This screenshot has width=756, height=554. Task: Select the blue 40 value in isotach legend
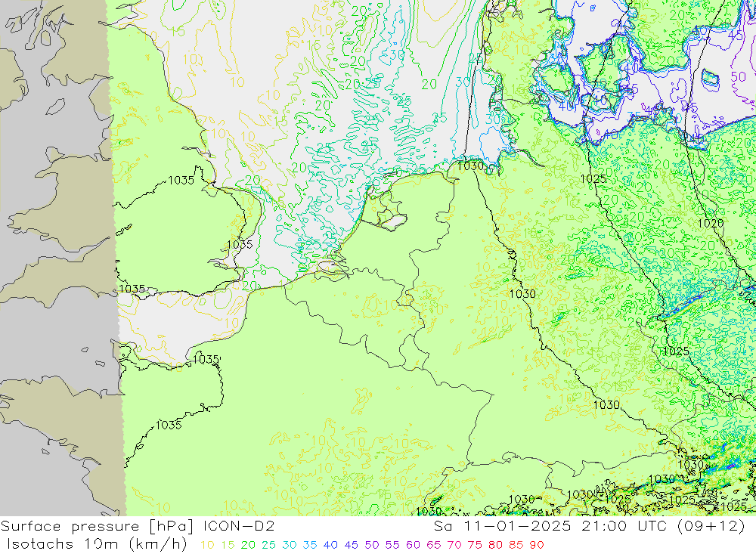click(331, 546)
